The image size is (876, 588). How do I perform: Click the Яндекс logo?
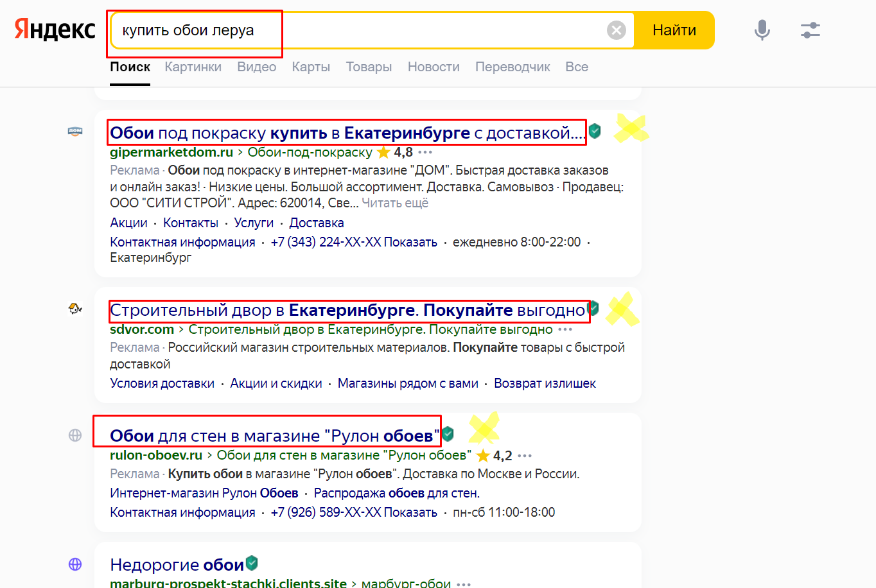[x=55, y=30]
